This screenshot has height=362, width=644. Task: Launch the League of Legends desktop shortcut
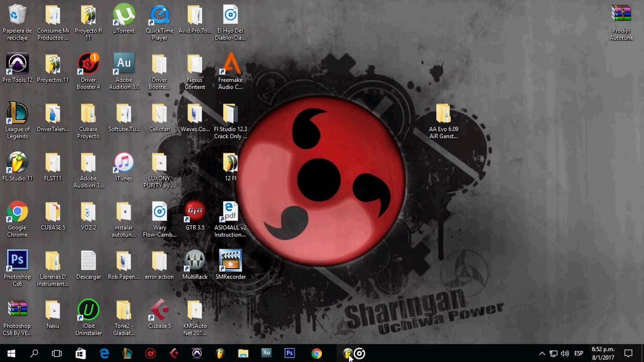pos(17,121)
